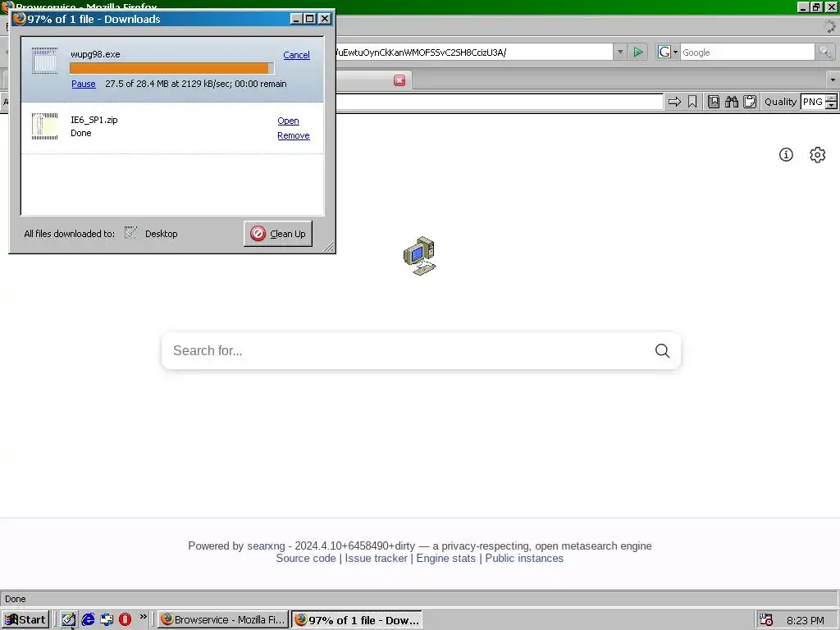Image resolution: width=840 pixels, height=630 pixels.
Task: Click the Browservice address field
Action: 500,102
